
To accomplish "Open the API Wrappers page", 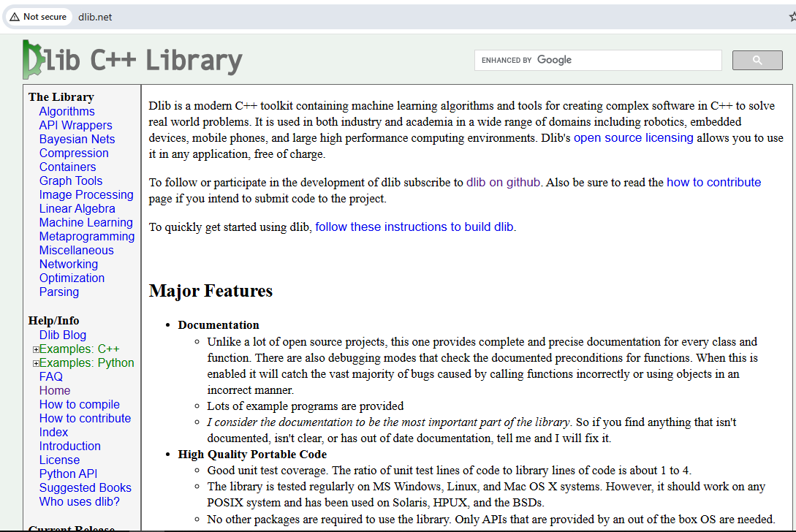I will click(75, 125).
